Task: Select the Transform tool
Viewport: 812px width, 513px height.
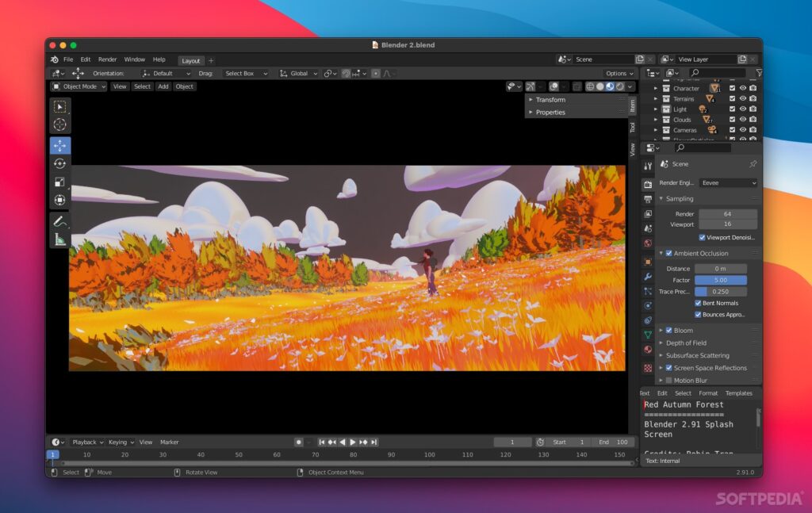Action: click(60, 200)
